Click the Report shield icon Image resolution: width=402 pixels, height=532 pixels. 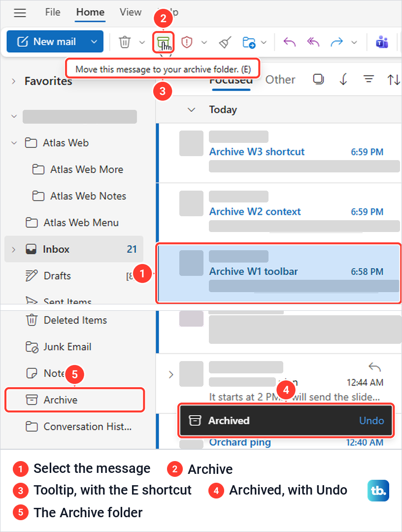[x=187, y=42]
